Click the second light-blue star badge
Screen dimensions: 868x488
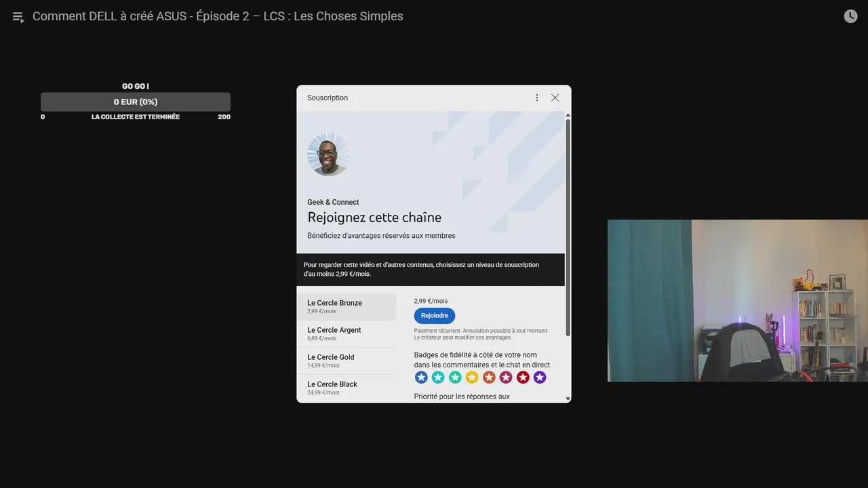click(438, 378)
